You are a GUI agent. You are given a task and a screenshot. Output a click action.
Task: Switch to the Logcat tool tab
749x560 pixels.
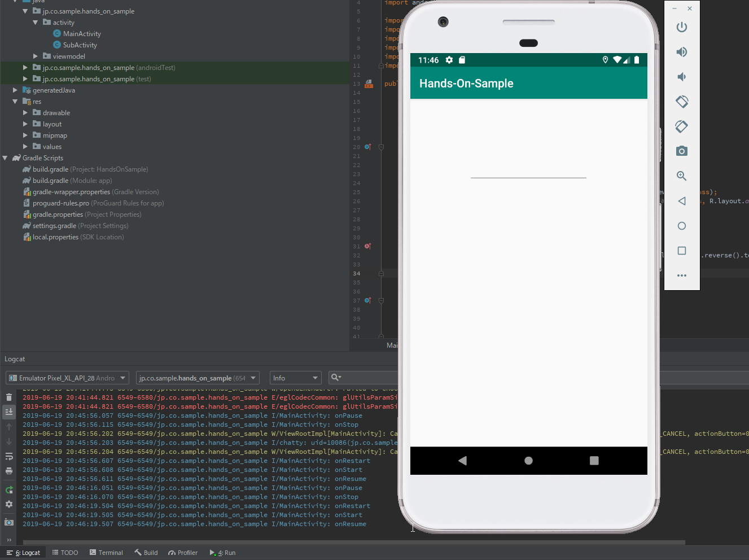coord(23,553)
